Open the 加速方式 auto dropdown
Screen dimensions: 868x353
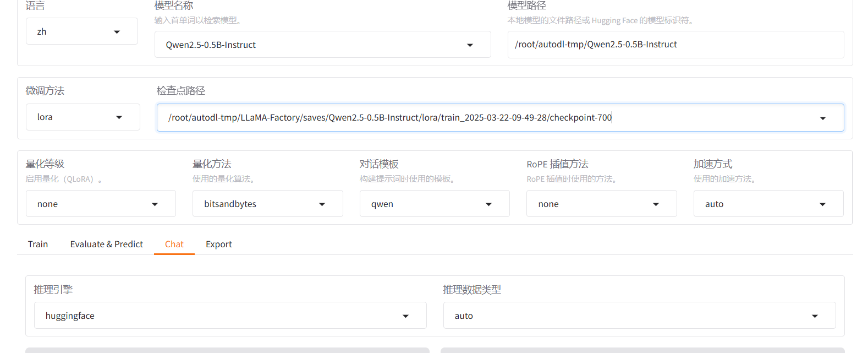pyautogui.click(x=768, y=204)
